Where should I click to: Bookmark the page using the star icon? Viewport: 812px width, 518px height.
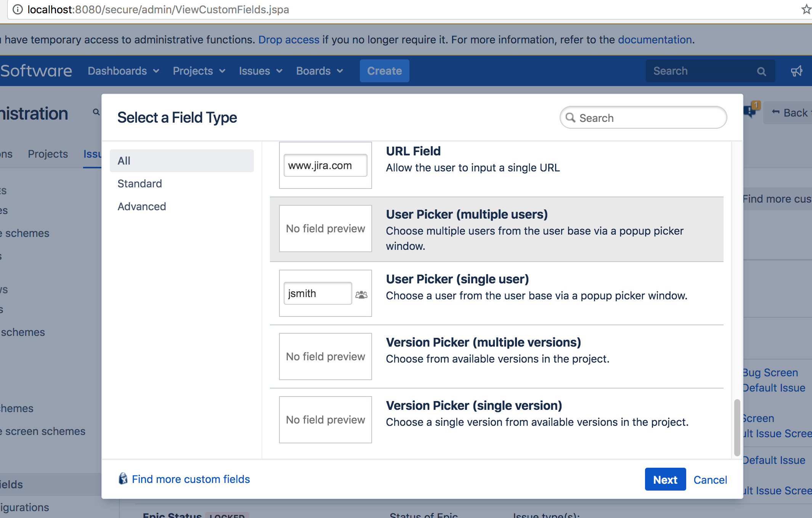806,10
